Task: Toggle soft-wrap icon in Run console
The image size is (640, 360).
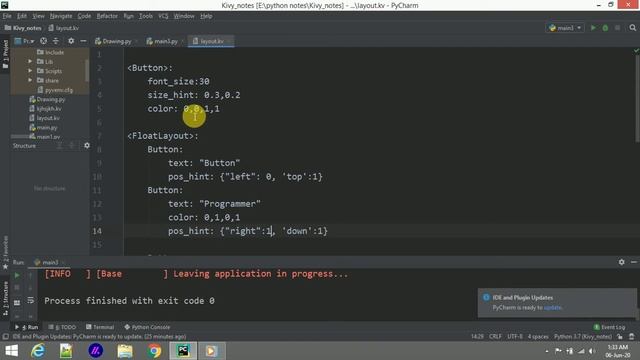Action: 31,301
